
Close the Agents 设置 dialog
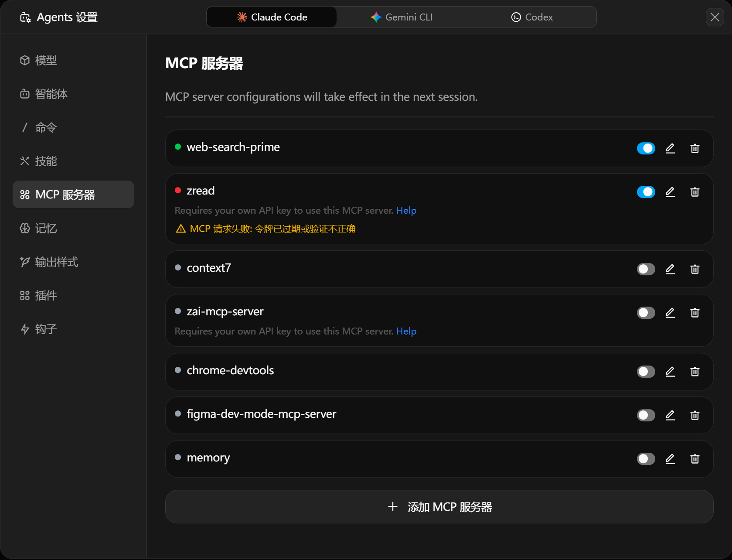click(715, 17)
